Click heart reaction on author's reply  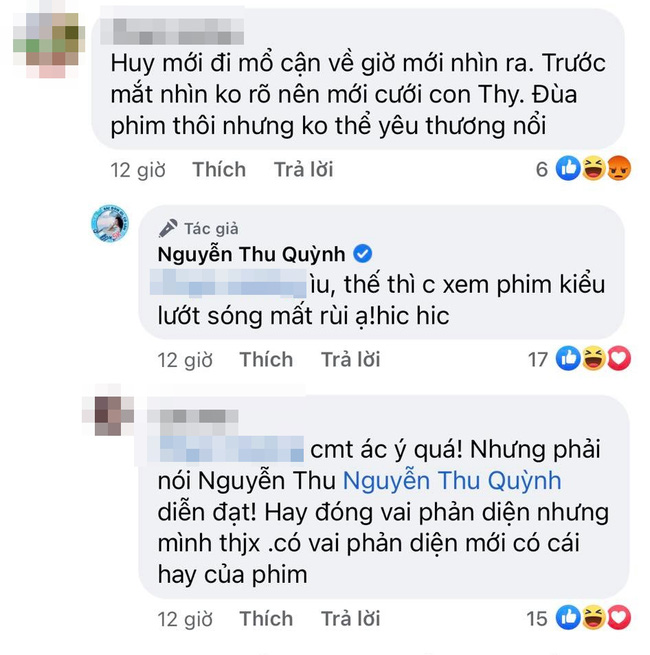coord(619,358)
